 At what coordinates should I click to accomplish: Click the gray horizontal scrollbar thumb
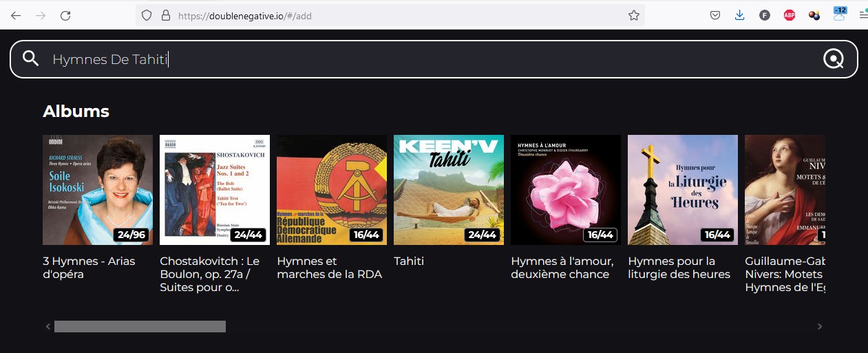tap(140, 326)
